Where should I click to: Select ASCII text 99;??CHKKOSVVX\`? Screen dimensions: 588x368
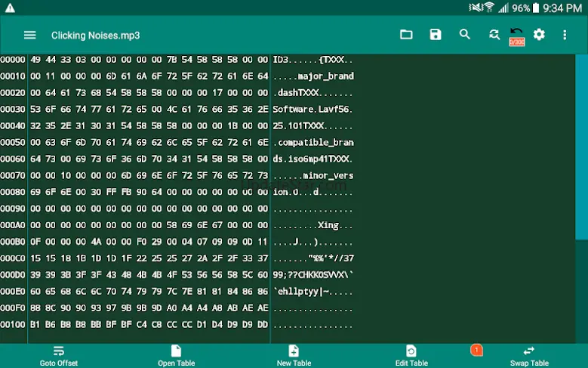(x=312, y=275)
